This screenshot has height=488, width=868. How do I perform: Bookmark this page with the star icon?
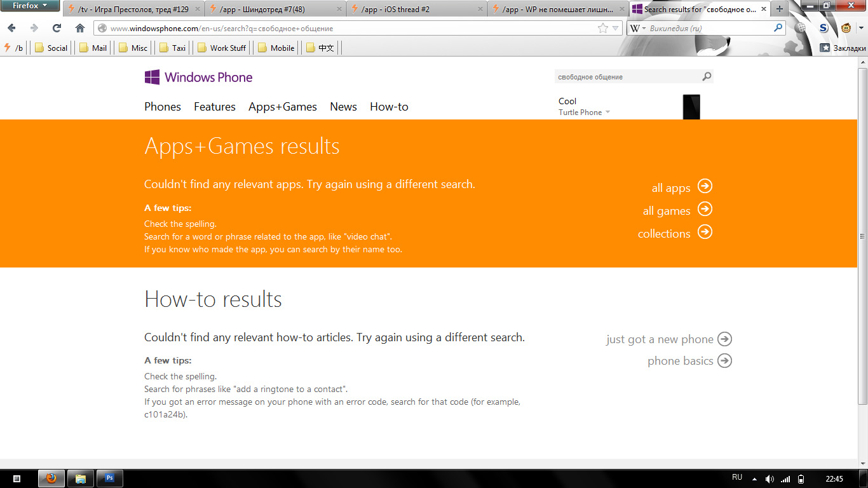tap(603, 28)
